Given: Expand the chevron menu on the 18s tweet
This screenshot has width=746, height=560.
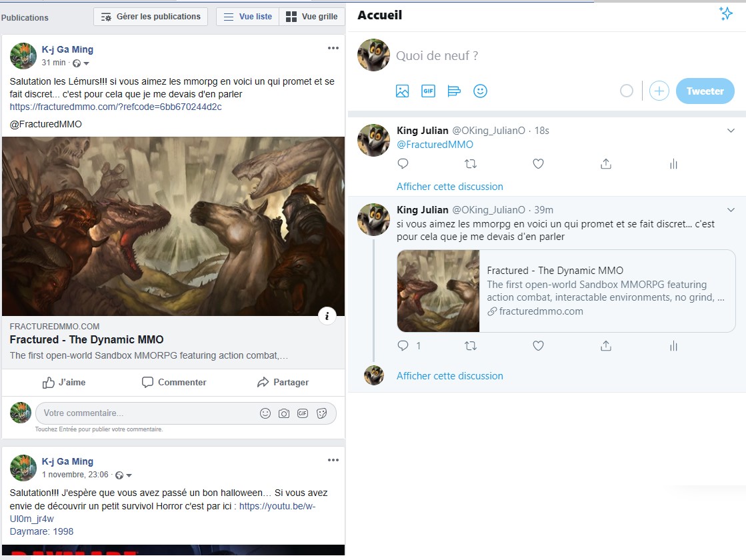Looking at the screenshot, I should pyautogui.click(x=731, y=131).
